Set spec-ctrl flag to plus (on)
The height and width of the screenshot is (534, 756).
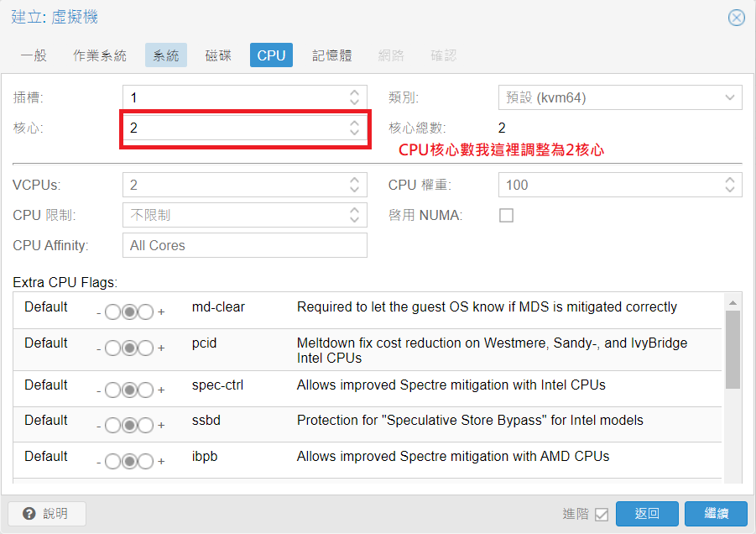point(145,390)
